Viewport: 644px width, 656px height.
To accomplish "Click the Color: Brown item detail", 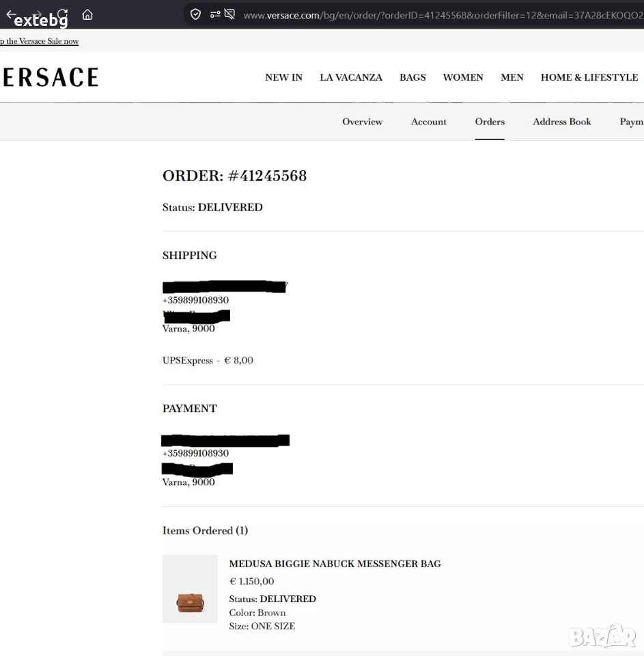I will pyautogui.click(x=257, y=613).
